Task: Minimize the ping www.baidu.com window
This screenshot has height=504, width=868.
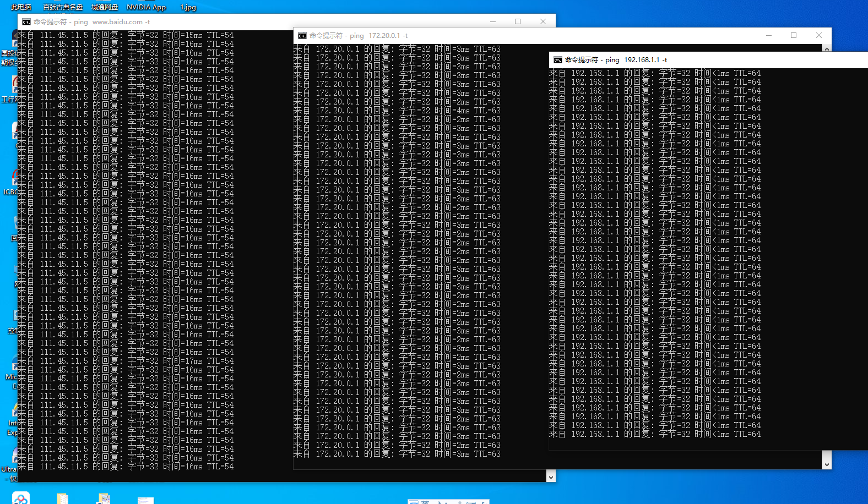Action: pos(493,21)
